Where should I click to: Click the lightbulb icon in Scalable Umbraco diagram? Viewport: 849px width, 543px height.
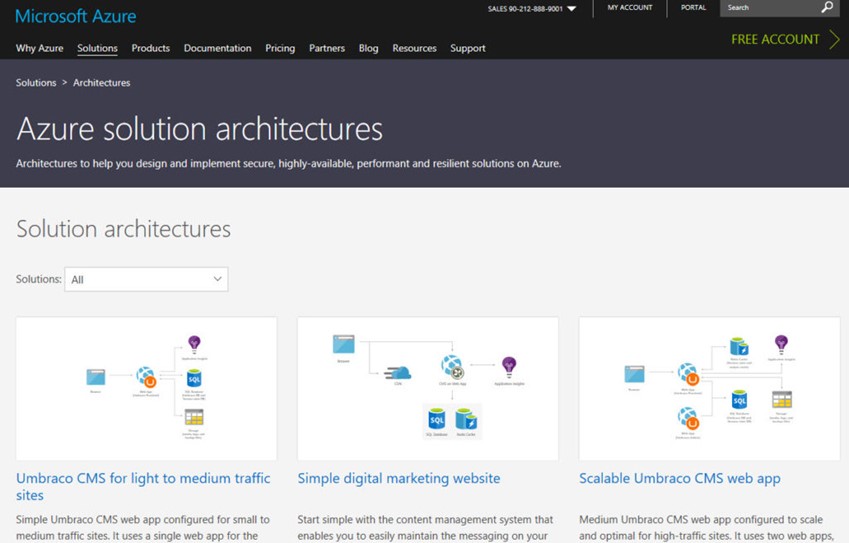pyautogui.click(x=781, y=344)
